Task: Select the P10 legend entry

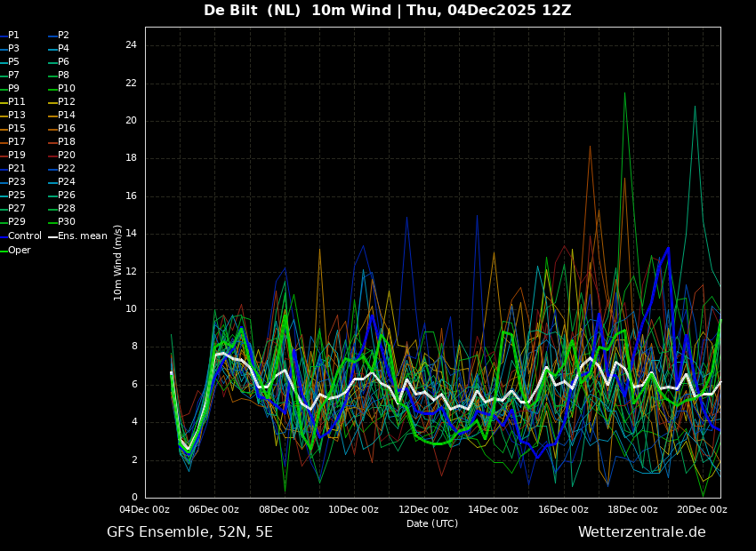Action: point(67,89)
